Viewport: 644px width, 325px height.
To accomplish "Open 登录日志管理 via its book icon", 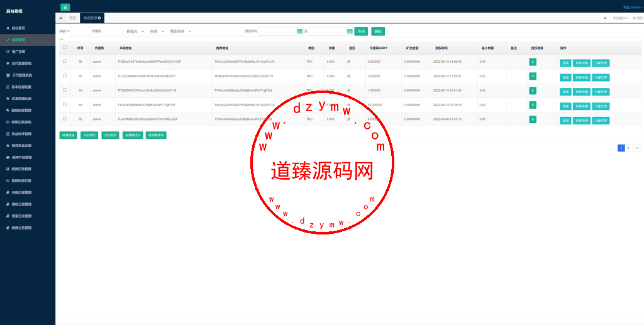I will pos(8,216).
